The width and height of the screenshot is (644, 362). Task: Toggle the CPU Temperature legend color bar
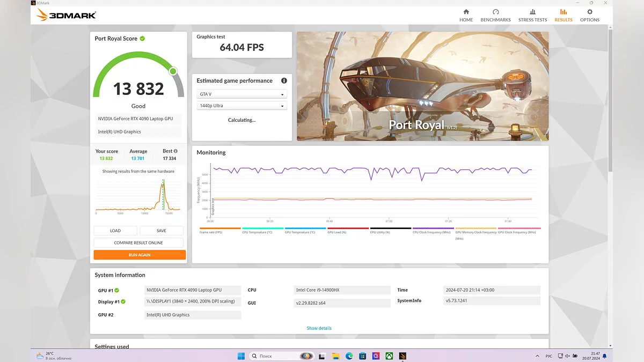tap(263, 228)
